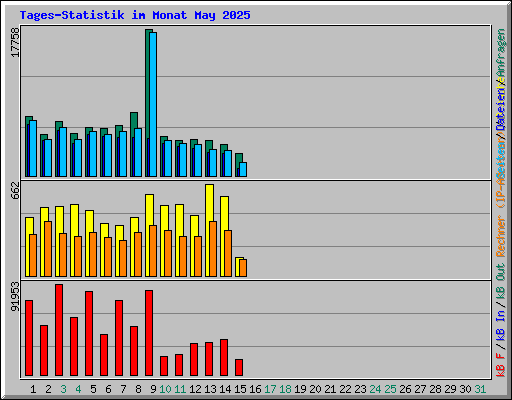Click day label 9 on the x-axis
This screenshot has height=400, width=512.
[x=153, y=389]
